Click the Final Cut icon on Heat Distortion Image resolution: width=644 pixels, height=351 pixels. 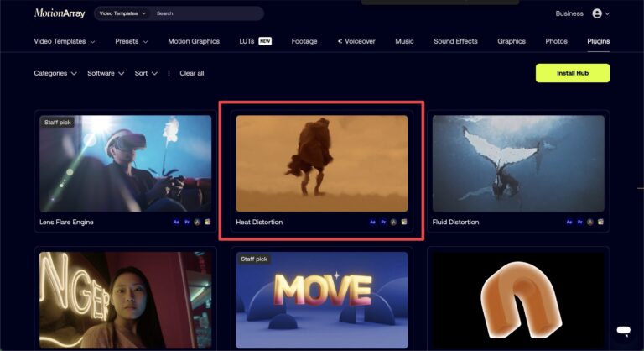403,223
